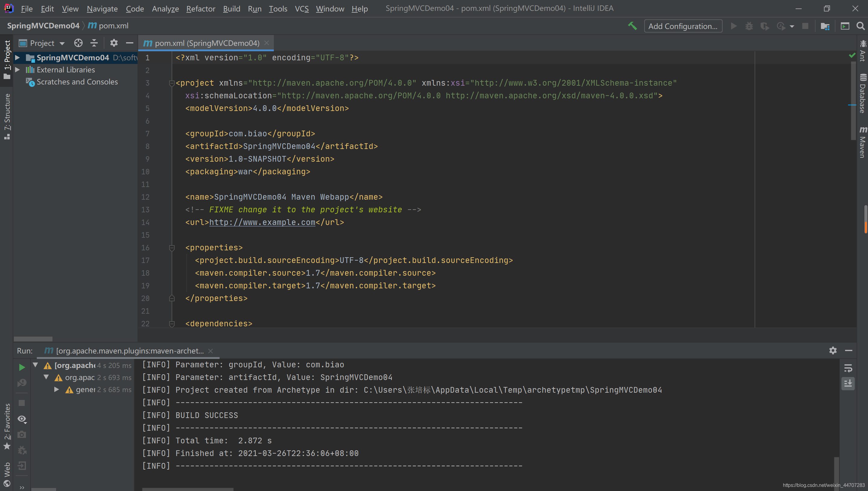This screenshot has width=868, height=491.
Task: Click Search Everywhere magnifier icon
Action: [860, 26]
